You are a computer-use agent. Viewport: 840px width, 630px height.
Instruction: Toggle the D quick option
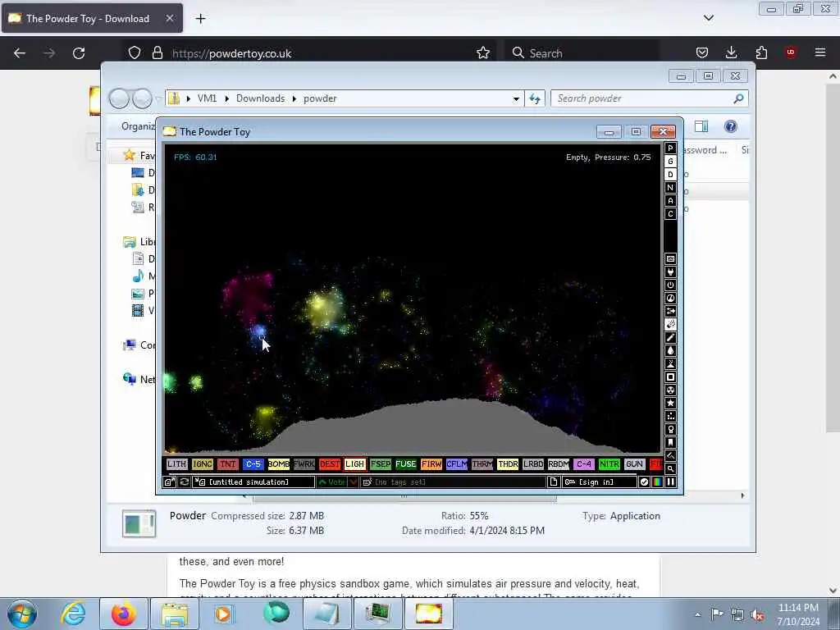[670, 175]
